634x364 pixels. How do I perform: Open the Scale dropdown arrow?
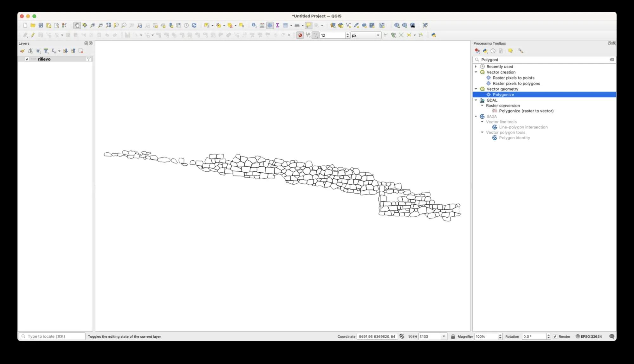444,336
